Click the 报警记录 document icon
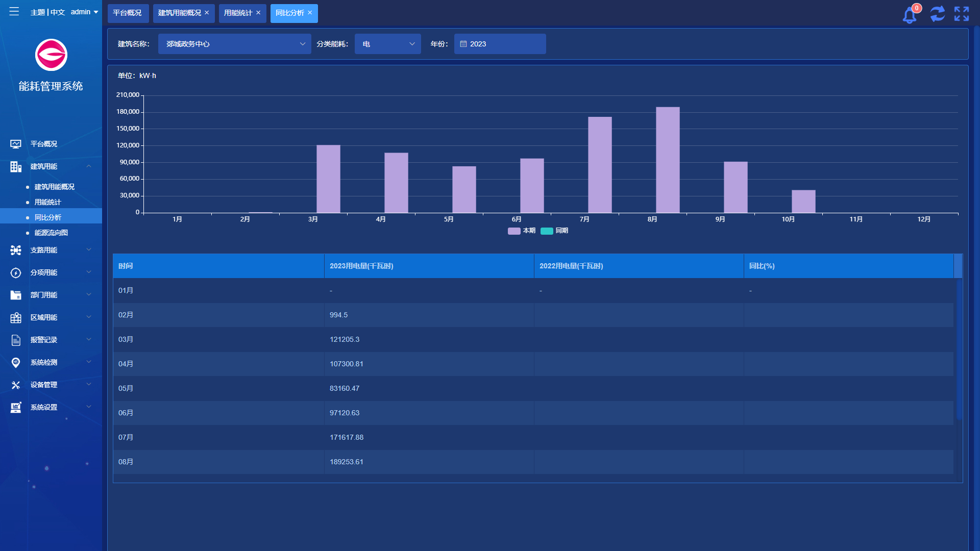 pyautogui.click(x=16, y=340)
